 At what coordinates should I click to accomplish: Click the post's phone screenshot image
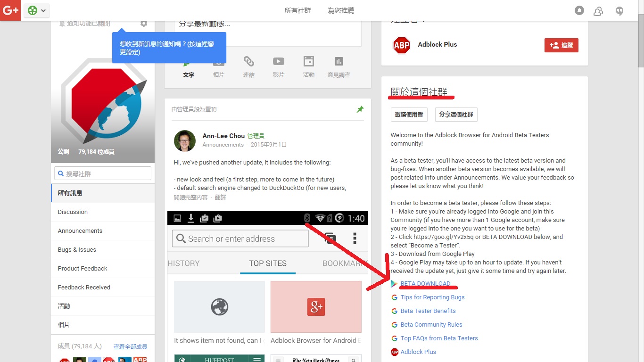(x=268, y=287)
